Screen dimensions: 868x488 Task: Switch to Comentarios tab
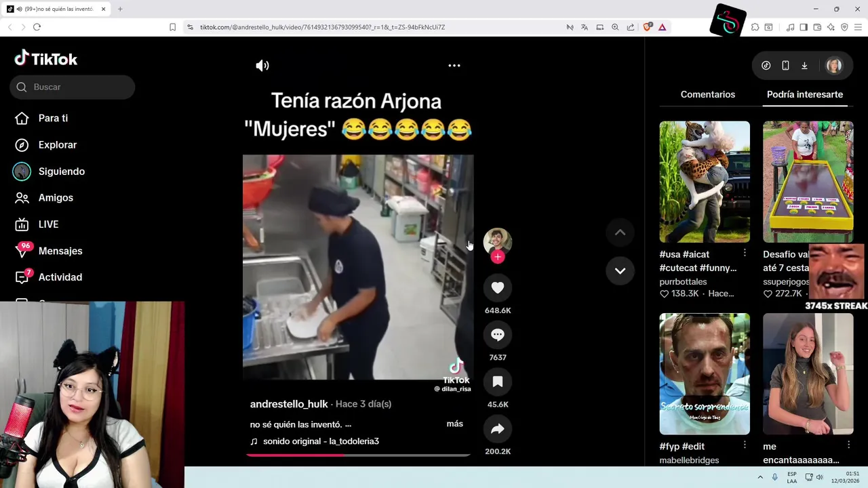(x=707, y=94)
